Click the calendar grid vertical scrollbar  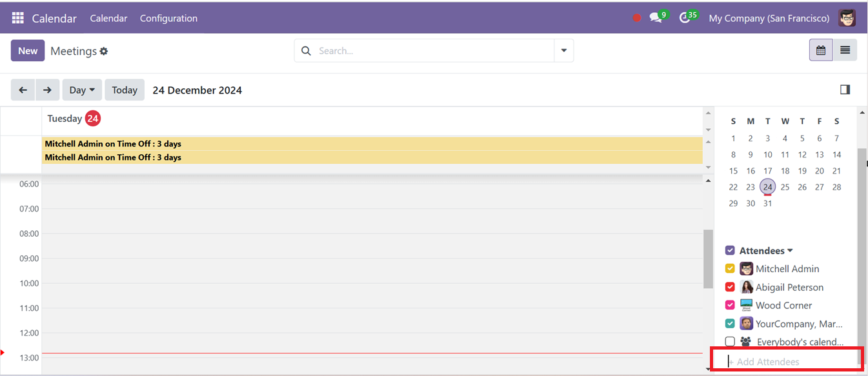(708, 258)
